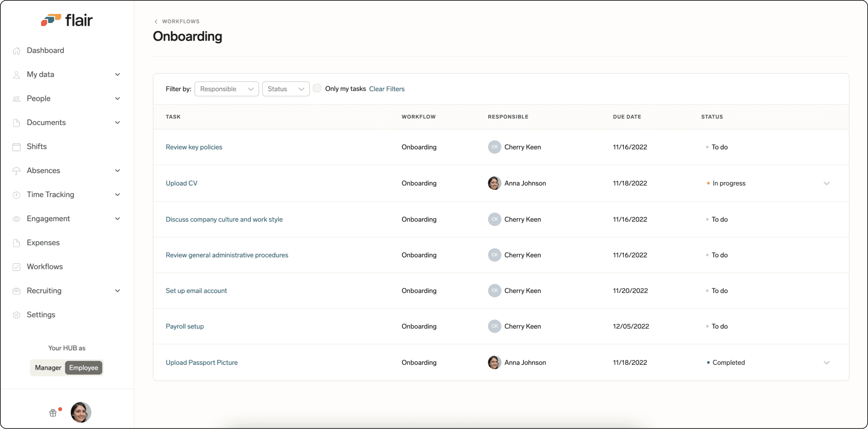
Task: Click the Completed status text
Action: click(x=728, y=363)
